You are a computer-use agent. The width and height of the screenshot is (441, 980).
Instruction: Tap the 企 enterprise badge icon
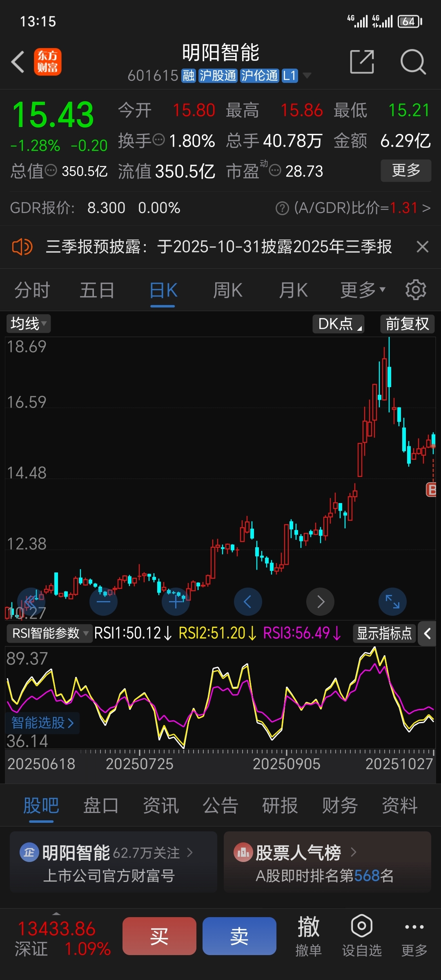29,853
